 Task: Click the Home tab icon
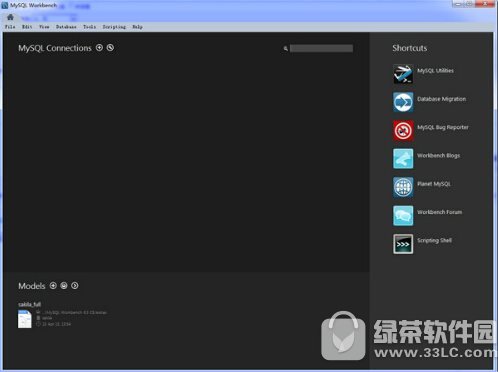[10, 17]
